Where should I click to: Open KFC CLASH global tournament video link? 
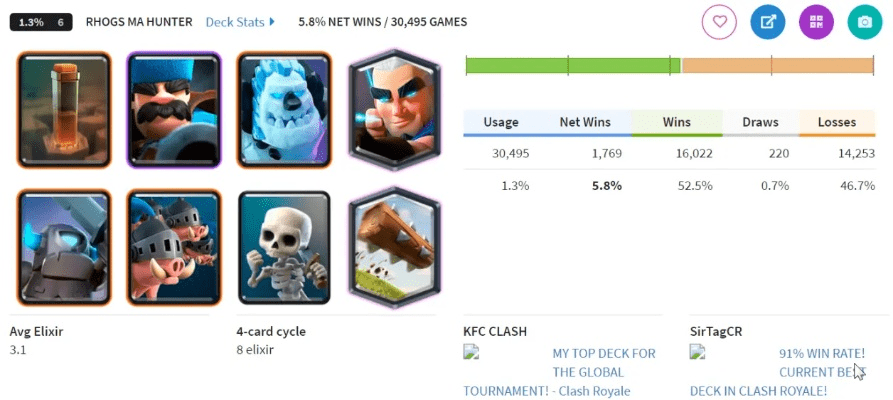(x=559, y=372)
